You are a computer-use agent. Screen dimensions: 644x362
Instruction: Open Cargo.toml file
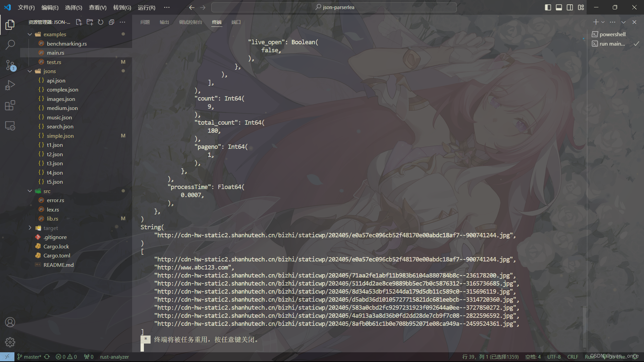[76, 255]
